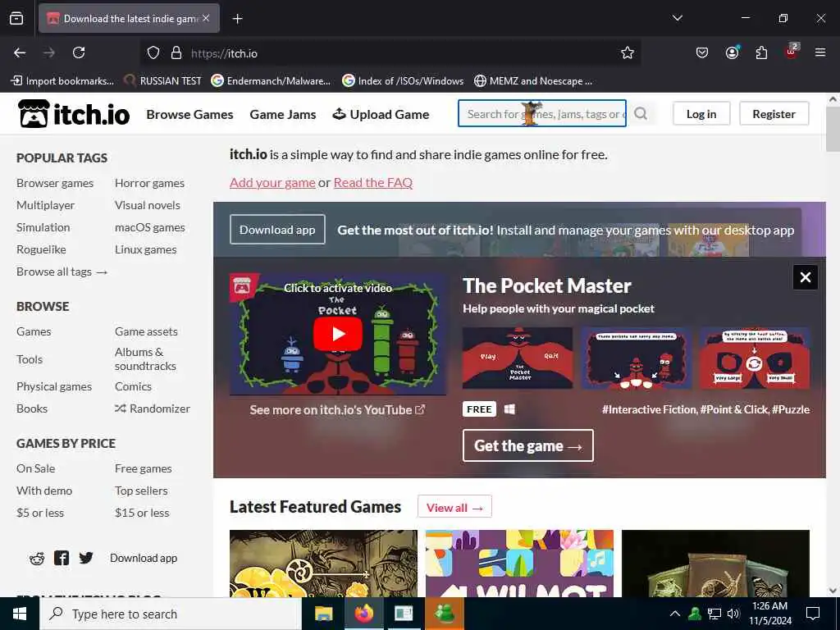This screenshot has width=840, height=630.
Task: Click the Register button
Action: coord(774,113)
